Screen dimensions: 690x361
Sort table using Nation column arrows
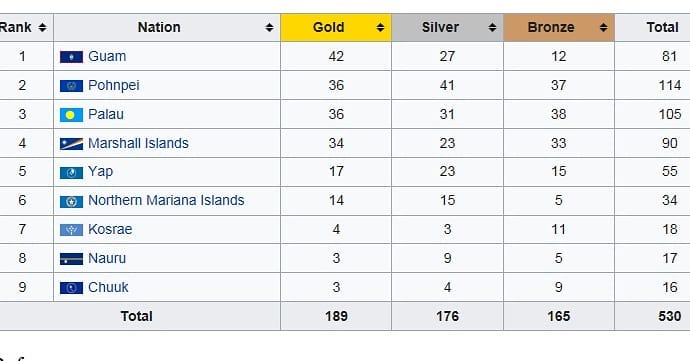269,28
